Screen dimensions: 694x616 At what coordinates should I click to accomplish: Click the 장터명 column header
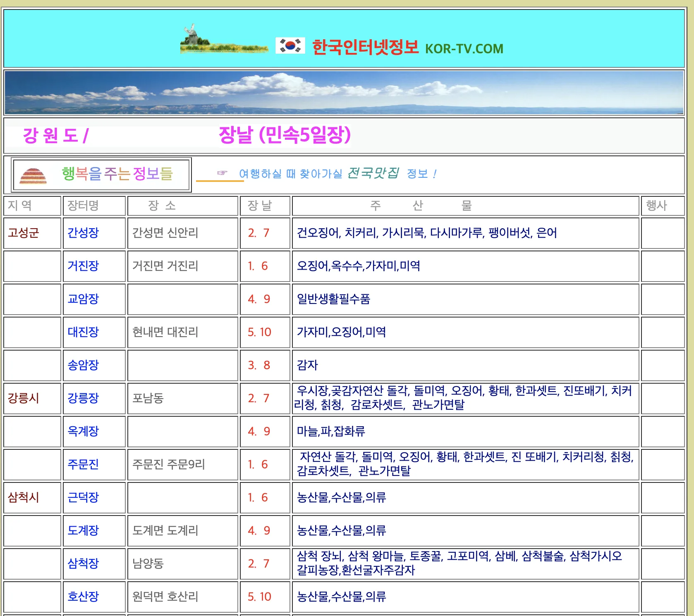point(94,205)
